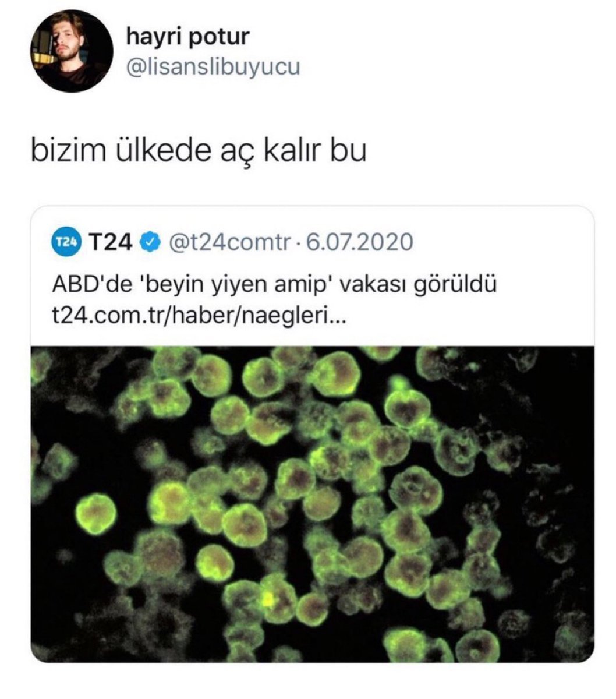Open the green amoeba microscope image
616x699 pixels.
click(312, 504)
